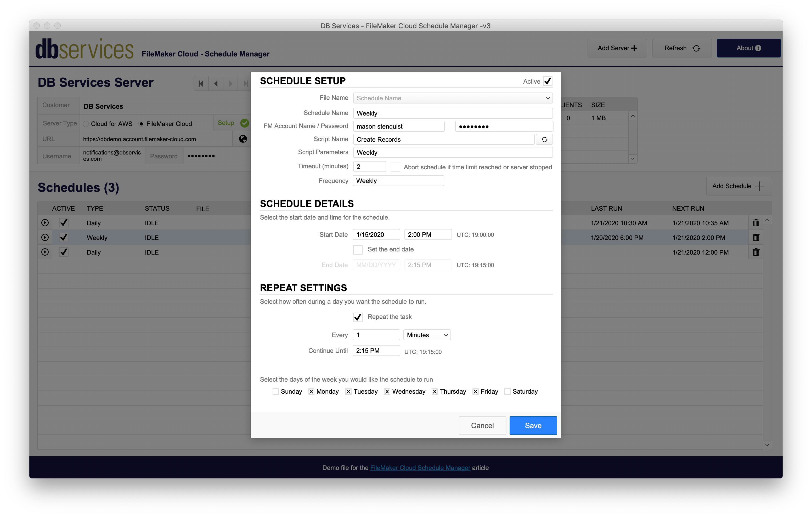
Task: Go to previous server record arrow
Action: pos(216,83)
